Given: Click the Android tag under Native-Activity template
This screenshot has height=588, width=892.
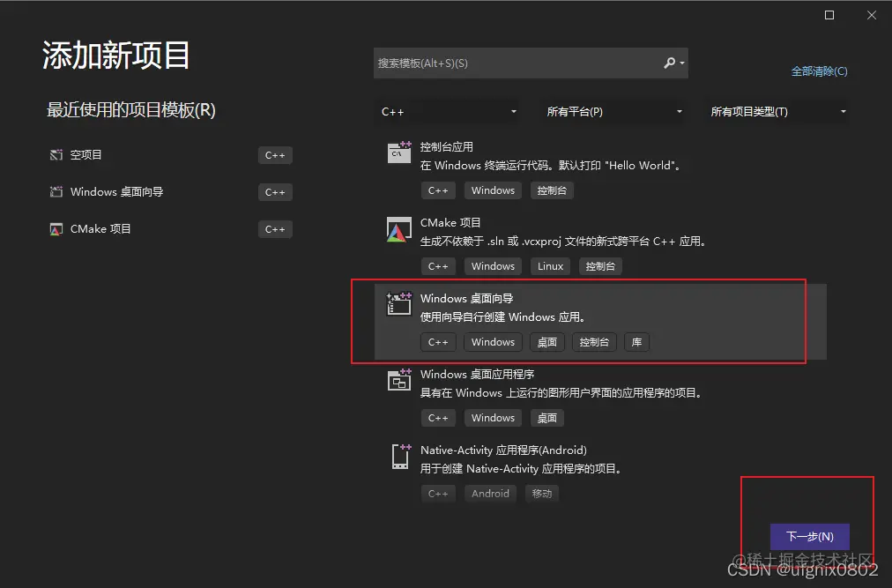Looking at the screenshot, I should point(490,494).
